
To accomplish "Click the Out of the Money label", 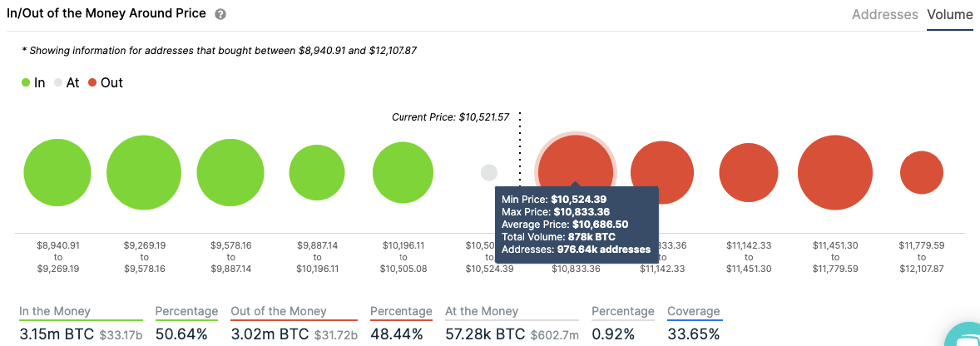I will coord(278,311).
